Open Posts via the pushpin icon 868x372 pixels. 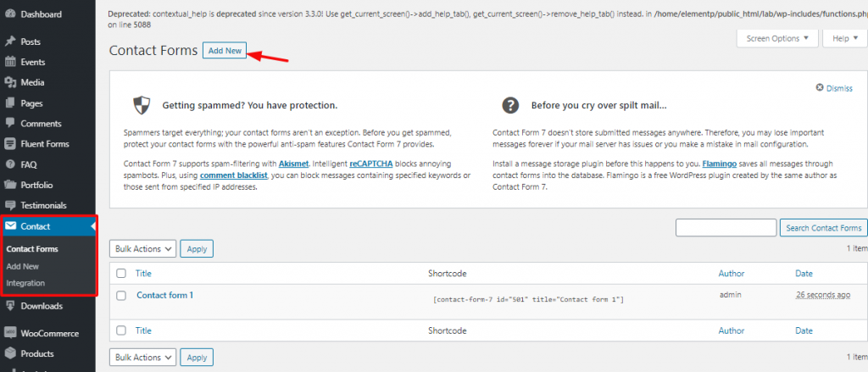(9, 42)
